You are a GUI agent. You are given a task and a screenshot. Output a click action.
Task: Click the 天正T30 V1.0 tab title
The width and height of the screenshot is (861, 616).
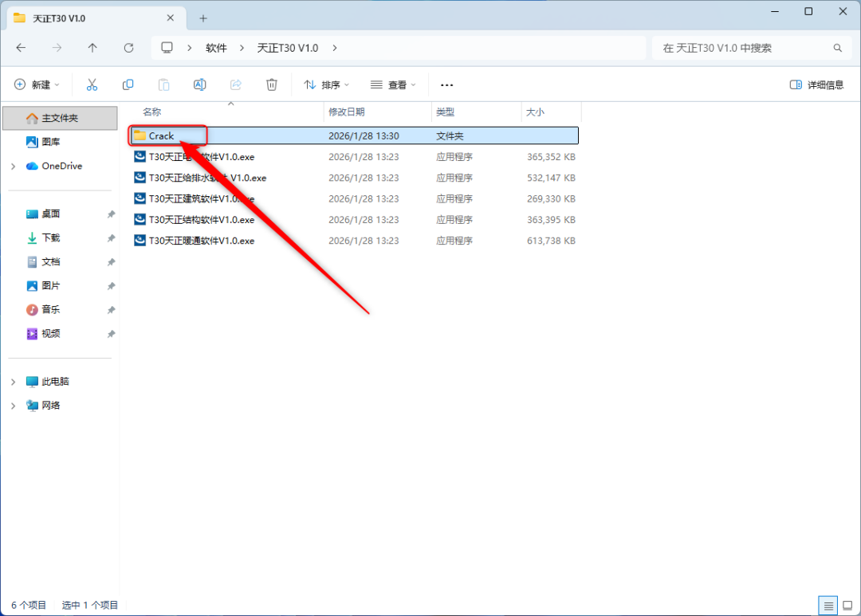(x=59, y=18)
